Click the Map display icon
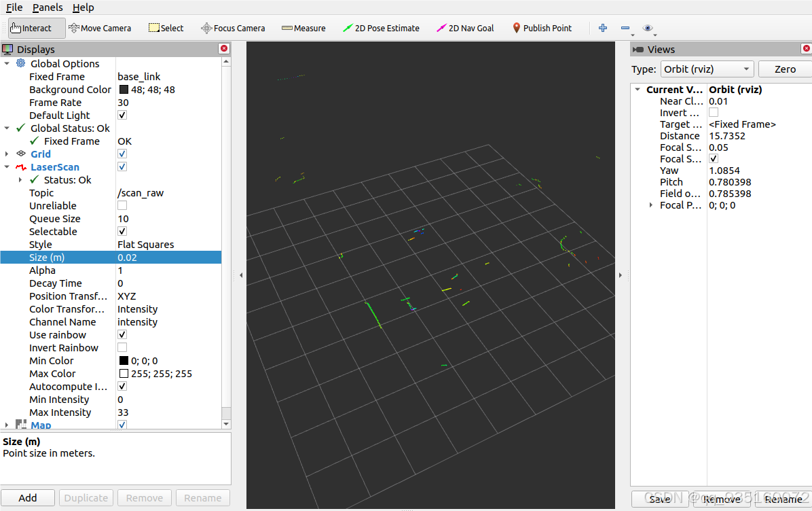Viewport: 812px width, 511px height. click(21, 425)
